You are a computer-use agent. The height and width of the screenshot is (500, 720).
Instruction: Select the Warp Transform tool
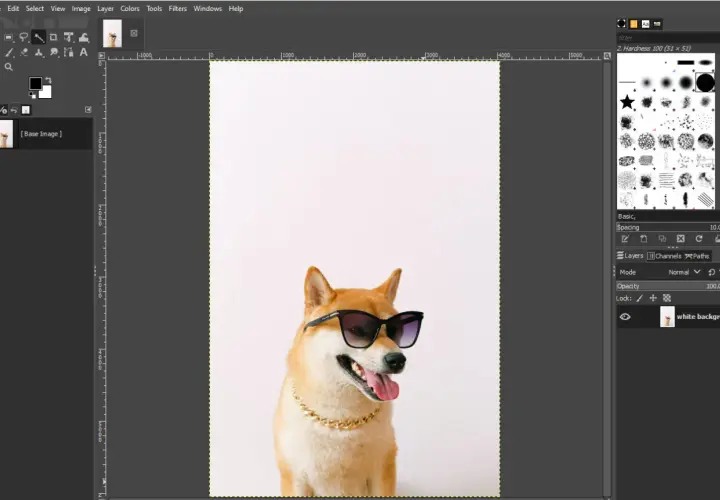84,38
